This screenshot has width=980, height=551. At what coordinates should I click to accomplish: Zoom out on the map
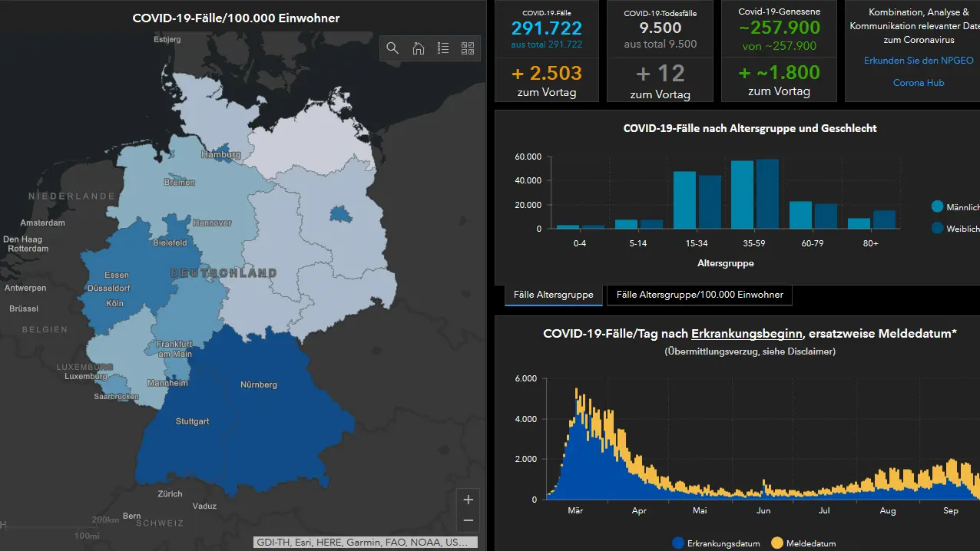coord(468,521)
